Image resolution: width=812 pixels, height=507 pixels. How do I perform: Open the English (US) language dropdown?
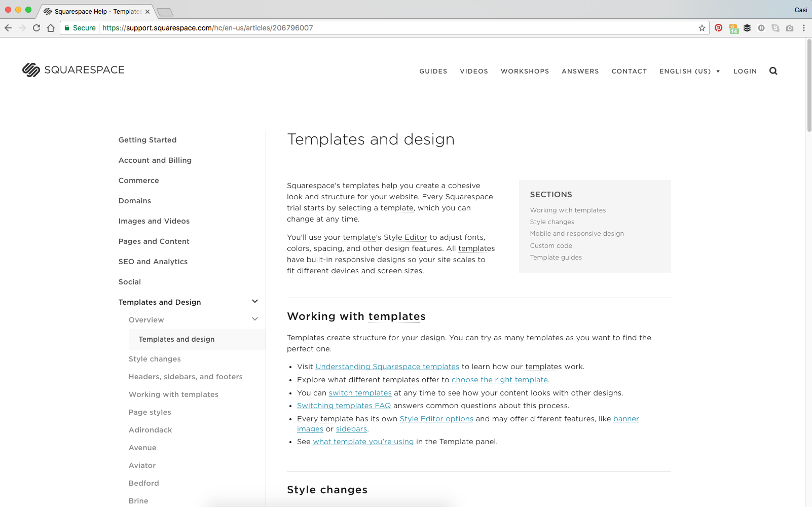[690, 71]
